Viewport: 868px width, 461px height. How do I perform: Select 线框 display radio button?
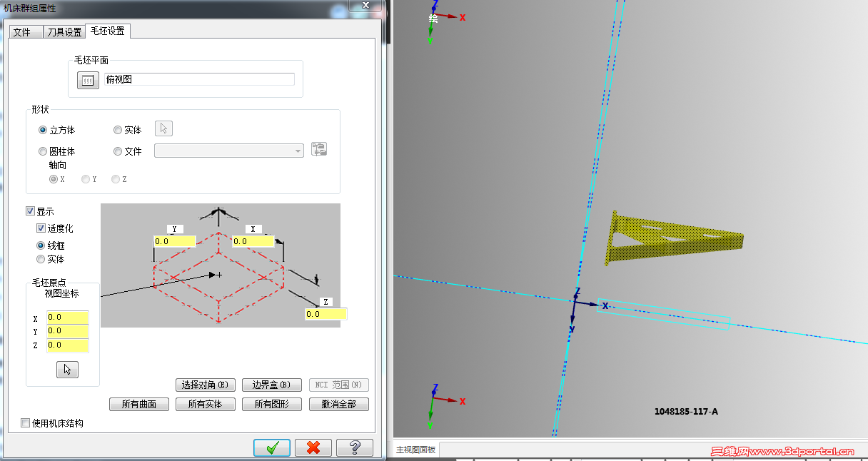[x=41, y=245]
